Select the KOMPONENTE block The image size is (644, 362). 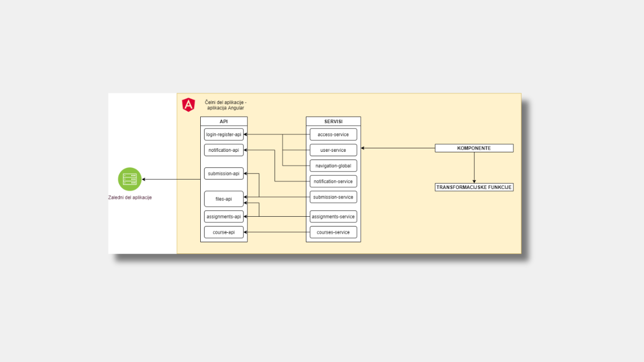click(474, 148)
